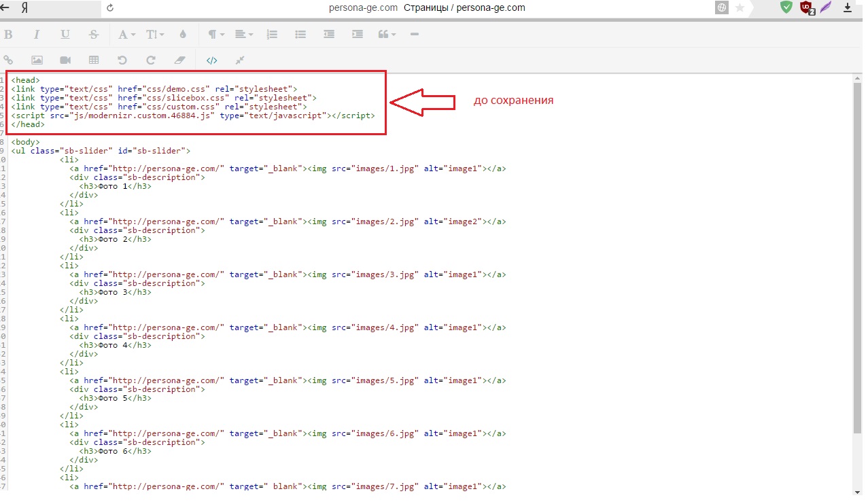Viewport: 868px width, 502px height.
Task: Click the css/slicebox.css link line
Action: click(164, 98)
